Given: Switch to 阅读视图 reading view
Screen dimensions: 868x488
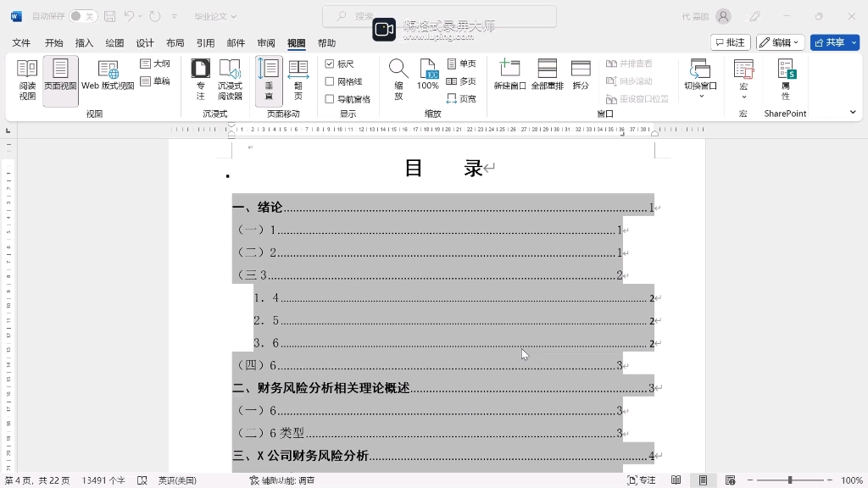Looking at the screenshot, I should [x=26, y=80].
